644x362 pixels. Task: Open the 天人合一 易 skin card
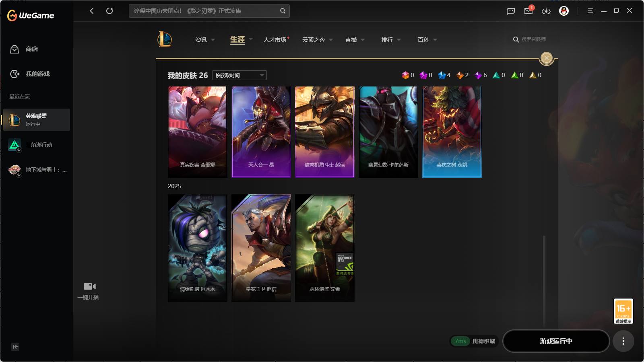point(261,132)
